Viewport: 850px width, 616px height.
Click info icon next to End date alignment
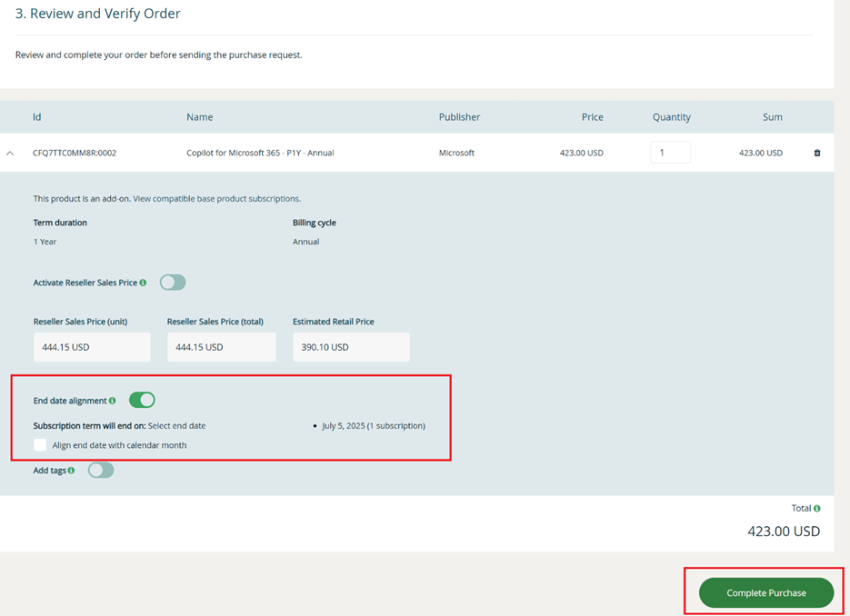113,401
